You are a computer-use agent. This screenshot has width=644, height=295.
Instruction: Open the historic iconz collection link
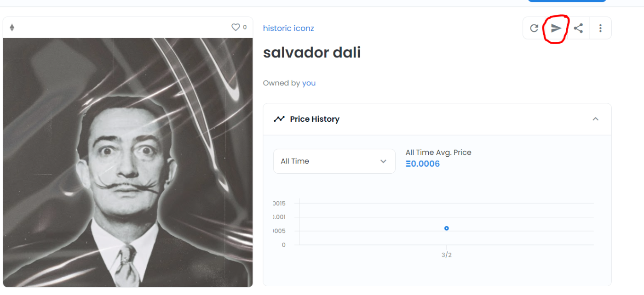click(288, 28)
